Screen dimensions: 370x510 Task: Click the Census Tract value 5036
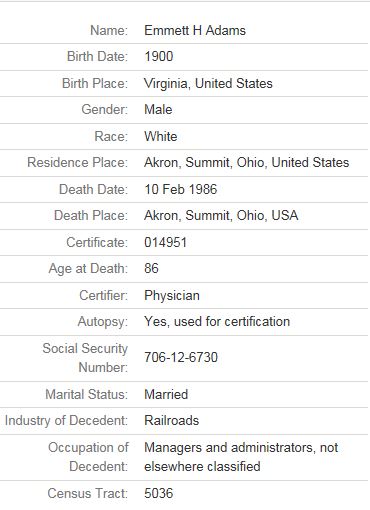159,493
